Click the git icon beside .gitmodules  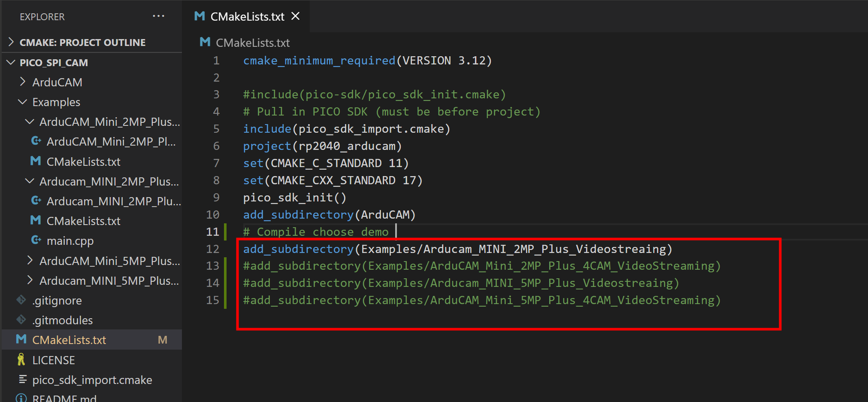tap(21, 320)
